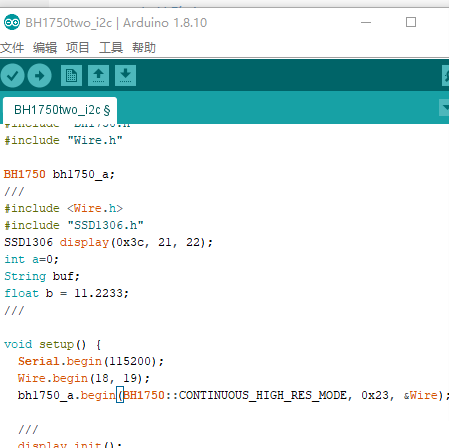Screen dimensions: 449x448
Task: Click the window title 'BH1750two_i2c | Arduino 1.8.10'
Action: coord(116,23)
